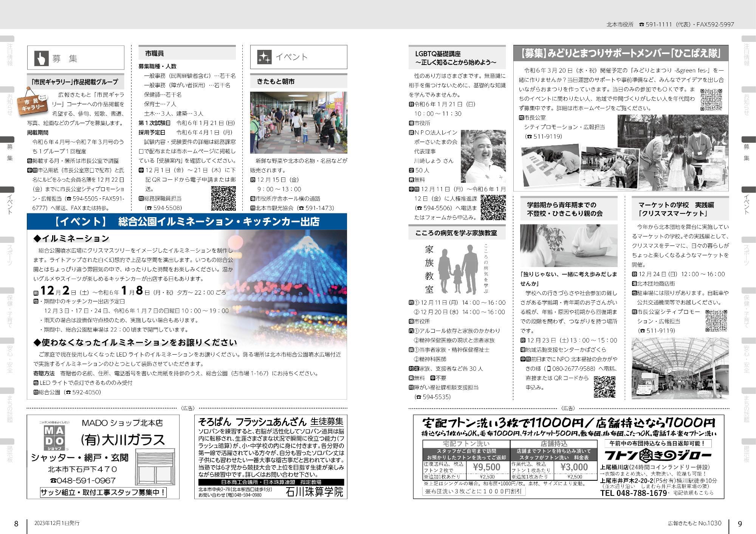The width and height of the screenshot is (756, 534).
Task: Select 保健・子育て side tab on page 8
Action: tap(7, 308)
